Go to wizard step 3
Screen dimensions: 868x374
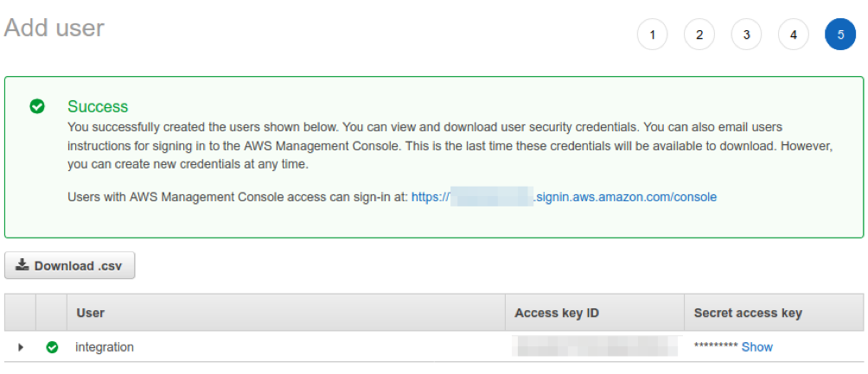pos(746,35)
